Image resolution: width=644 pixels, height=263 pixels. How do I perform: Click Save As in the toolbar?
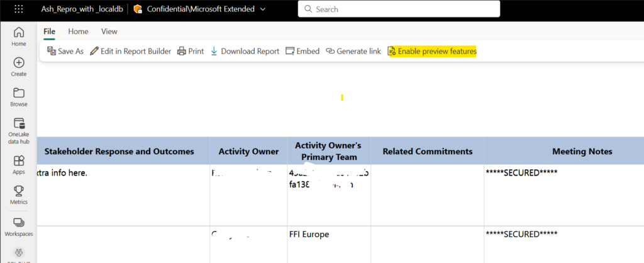click(x=65, y=51)
